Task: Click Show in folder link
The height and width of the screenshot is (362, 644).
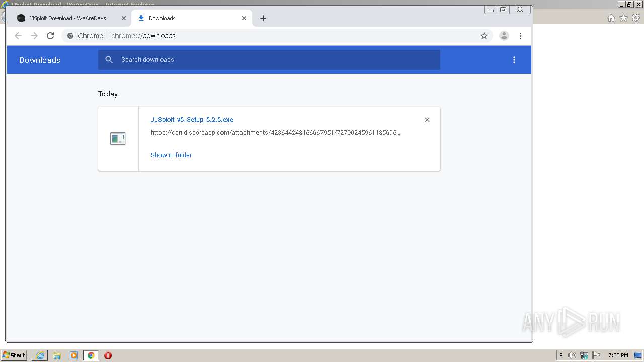Action: coord(171,155)
